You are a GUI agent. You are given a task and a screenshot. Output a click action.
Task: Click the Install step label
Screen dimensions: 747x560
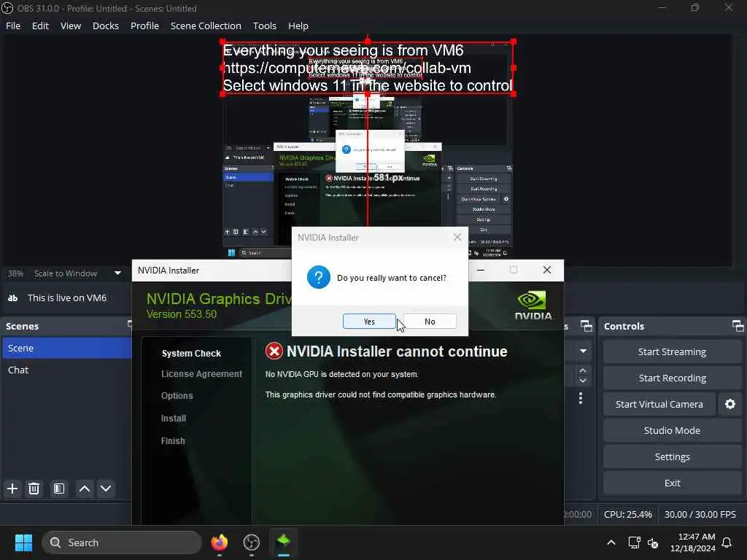point(174,418)
